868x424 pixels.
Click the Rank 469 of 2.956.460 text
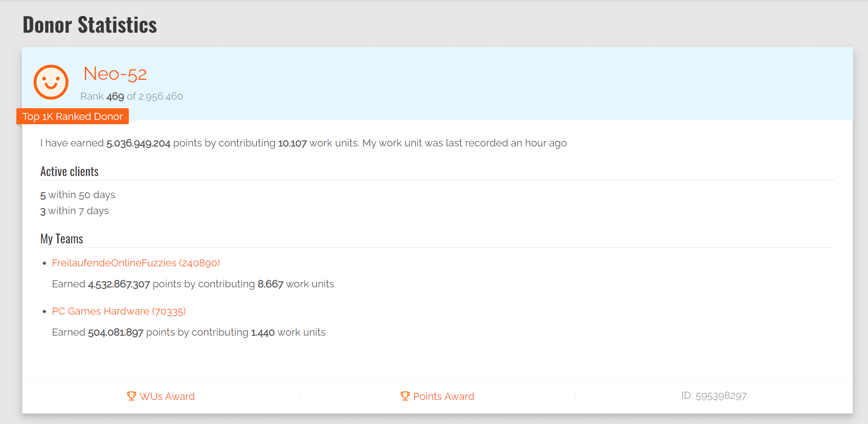(x=132, y=96)
